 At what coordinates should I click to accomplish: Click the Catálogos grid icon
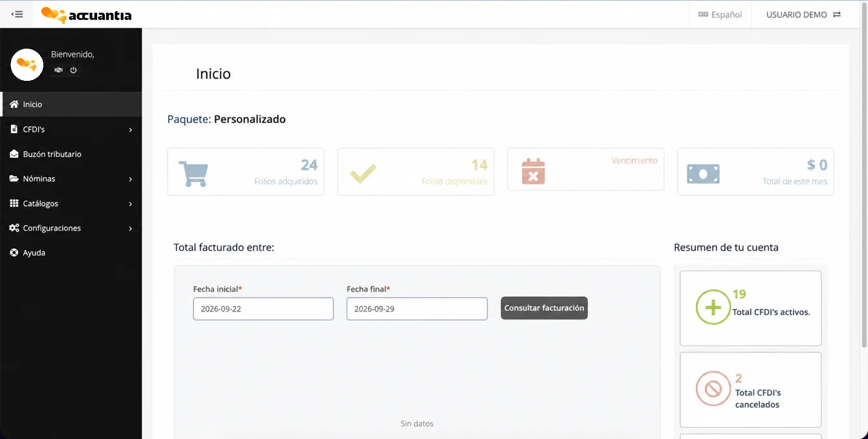(x=14, y=203)
